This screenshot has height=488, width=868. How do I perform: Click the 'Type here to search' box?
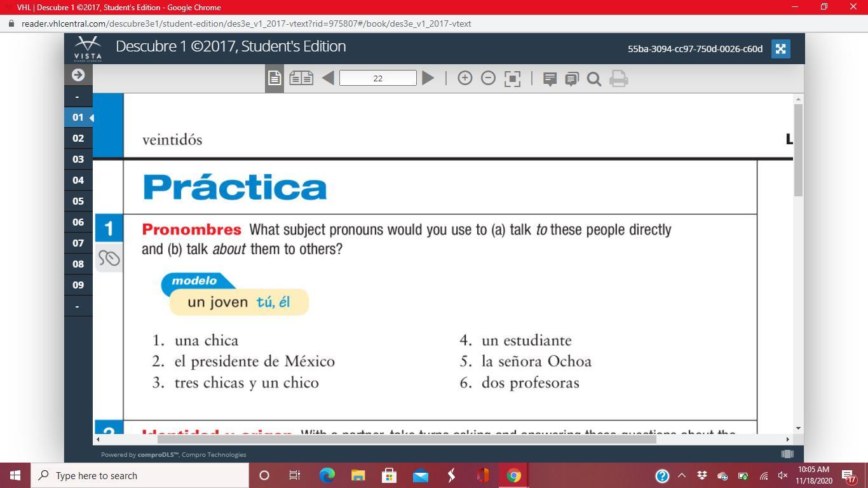(140, 475)
